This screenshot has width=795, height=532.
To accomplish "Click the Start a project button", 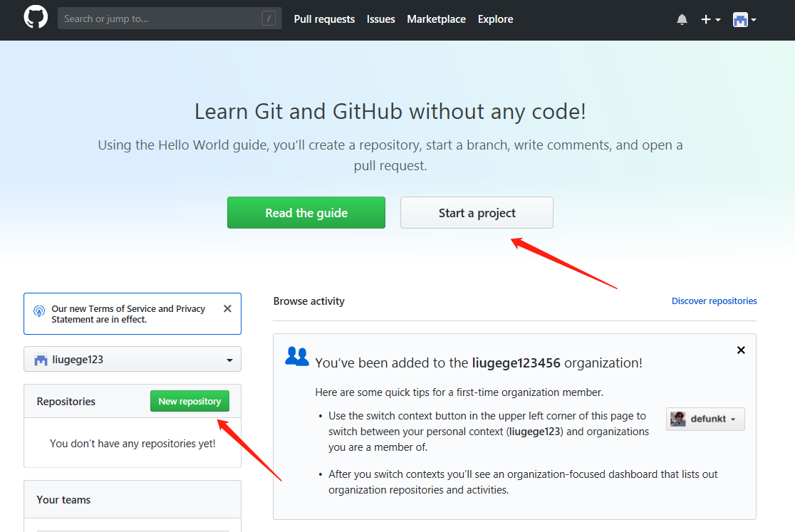I will pos(477,213).
